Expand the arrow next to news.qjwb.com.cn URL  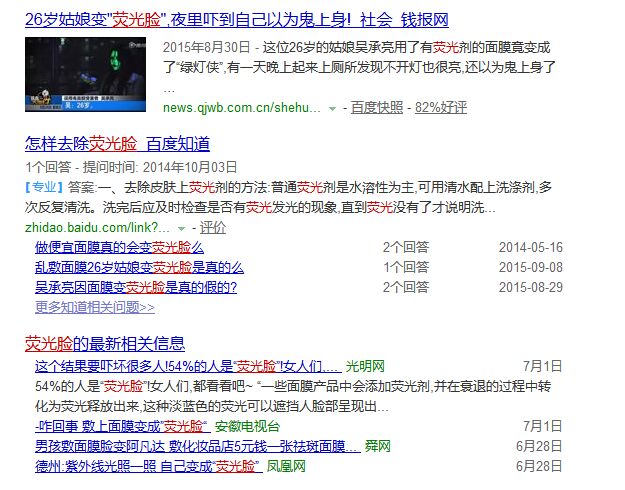coord(332,108)
